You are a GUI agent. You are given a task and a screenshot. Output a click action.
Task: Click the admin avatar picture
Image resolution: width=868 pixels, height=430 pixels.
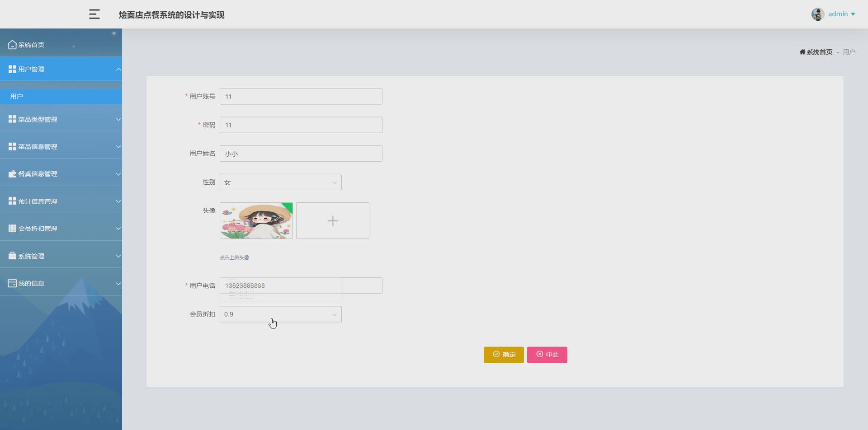coord(817,14)
